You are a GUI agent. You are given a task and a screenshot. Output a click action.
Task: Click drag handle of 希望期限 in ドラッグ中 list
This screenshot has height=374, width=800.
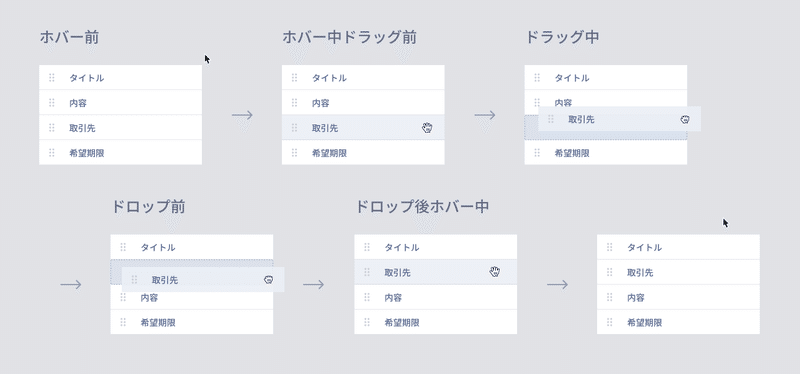[537, 153]
